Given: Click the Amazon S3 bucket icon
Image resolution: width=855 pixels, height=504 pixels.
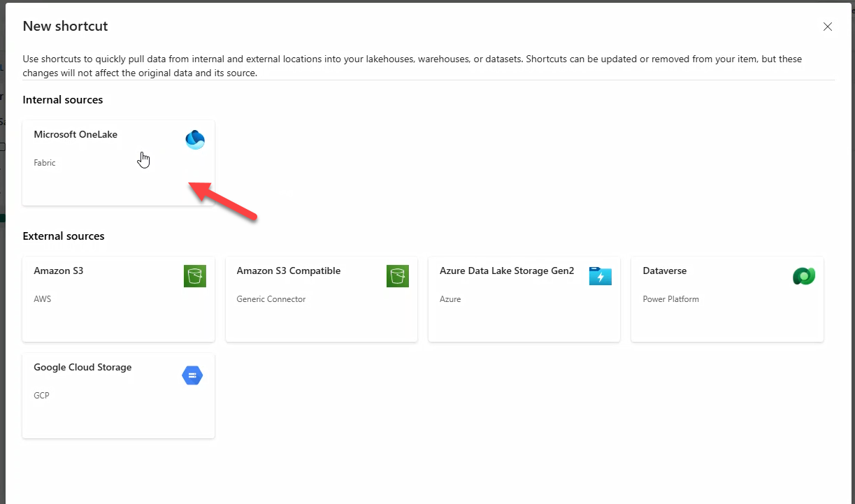Looking at the screenshot, I should (194, 276).
